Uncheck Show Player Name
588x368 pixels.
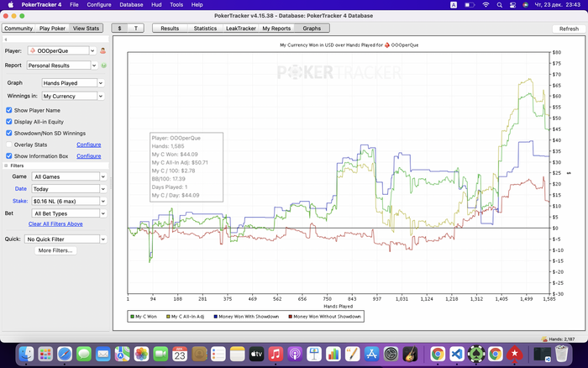pyautogui.click(x=9, y=110)
